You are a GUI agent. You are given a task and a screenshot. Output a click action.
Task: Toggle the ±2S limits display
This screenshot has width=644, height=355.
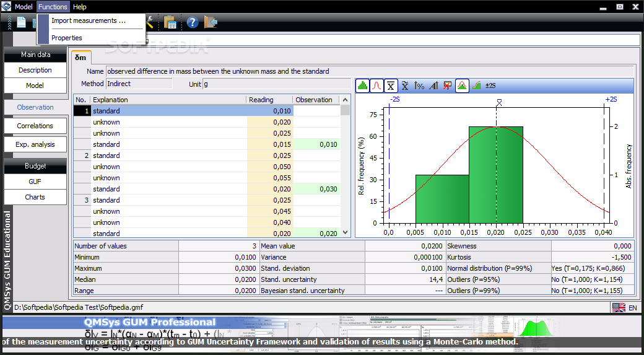(x=491, y=86)
